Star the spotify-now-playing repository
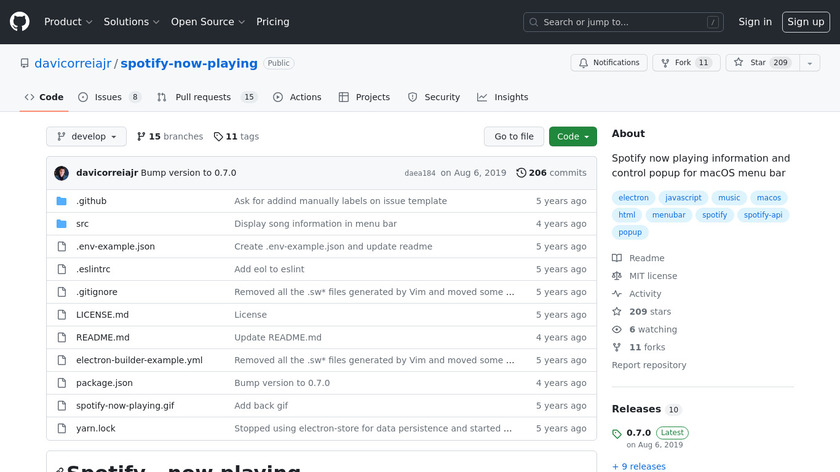This screenshot has width=840, height=472. pos(758,63)
